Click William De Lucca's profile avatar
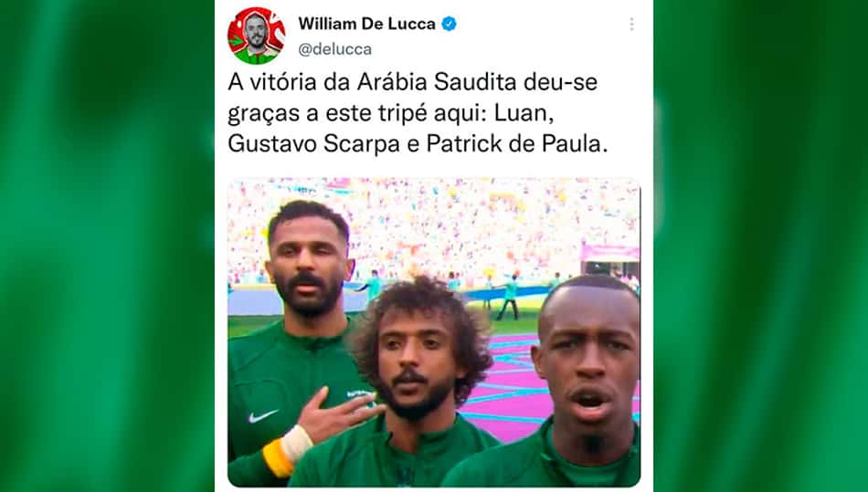The image size is (868, 492). (x=257, y=36)
